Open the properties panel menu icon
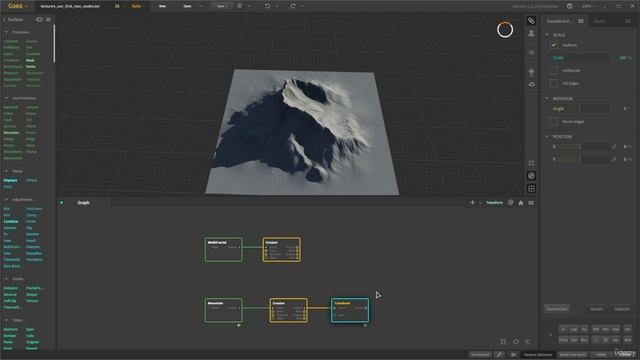Image resolution: width=640 pixels, height=360 pixels. (x=581, y=21)
